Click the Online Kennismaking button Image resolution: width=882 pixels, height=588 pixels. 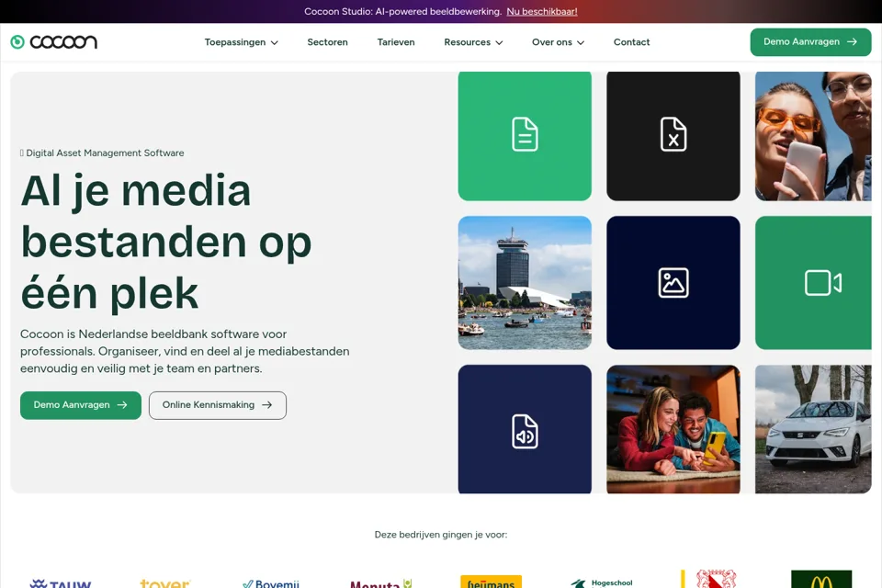tap(218, 405)
